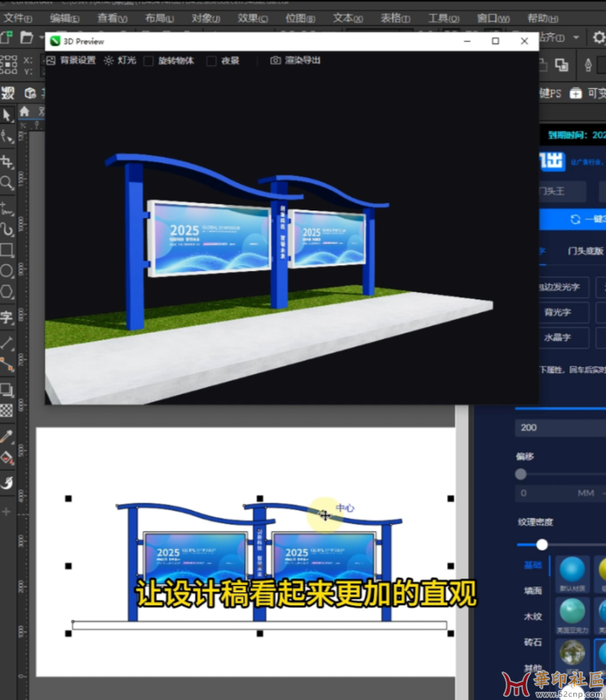
Task: Click the customize toolbox plus icon
Action: pos(7,512)
